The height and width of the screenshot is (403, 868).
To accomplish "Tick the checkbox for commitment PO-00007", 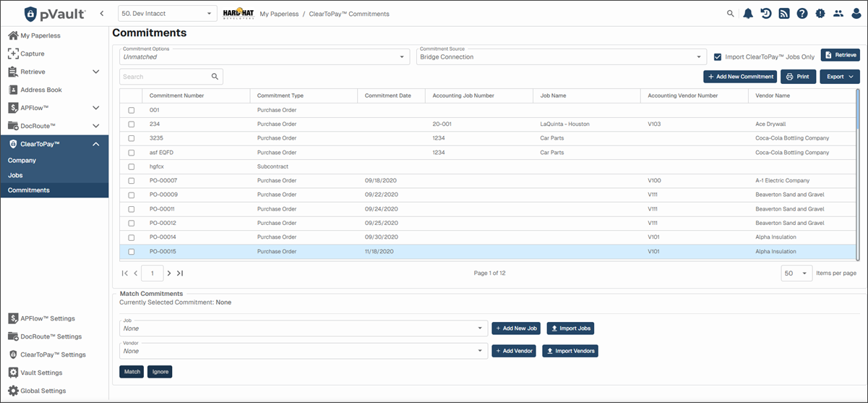I will pos(131,181).
